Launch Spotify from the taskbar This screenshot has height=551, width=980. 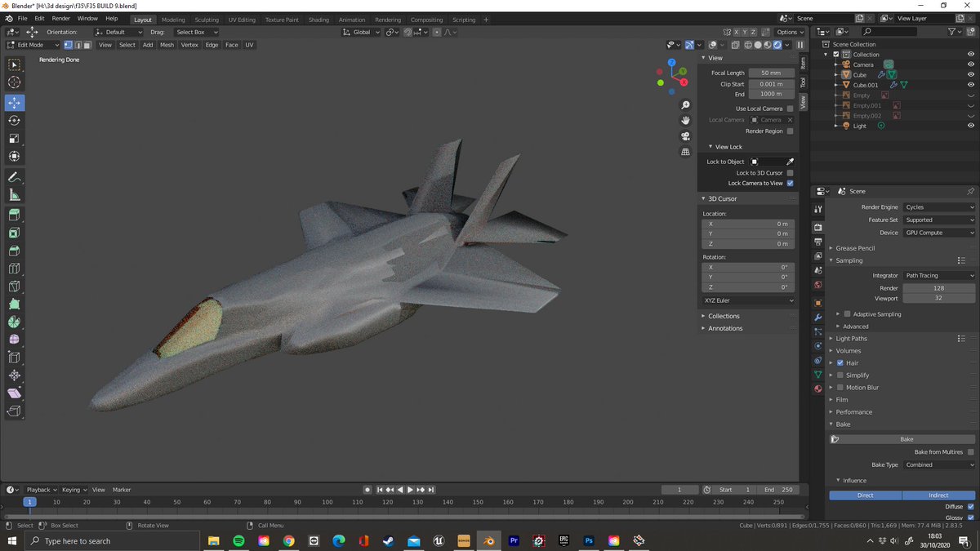[239, 541]
